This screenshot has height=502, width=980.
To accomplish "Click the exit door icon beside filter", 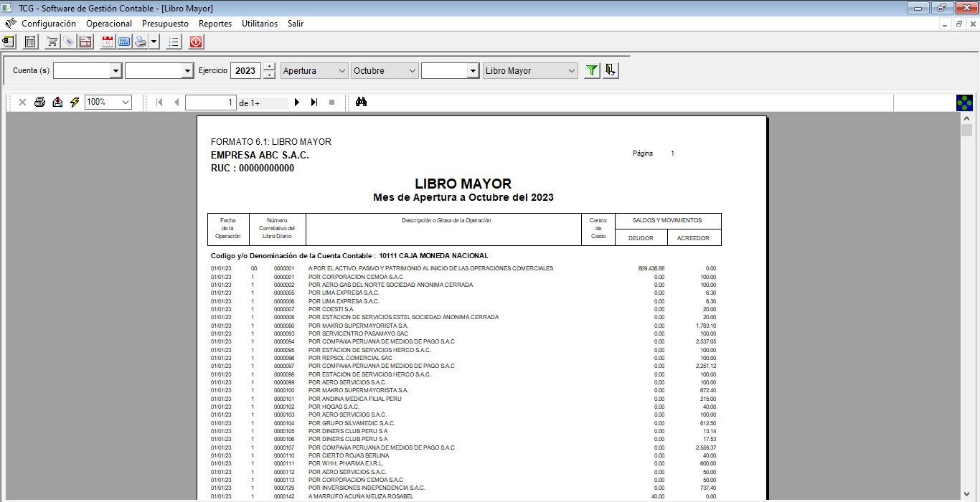I will point(611,70).
